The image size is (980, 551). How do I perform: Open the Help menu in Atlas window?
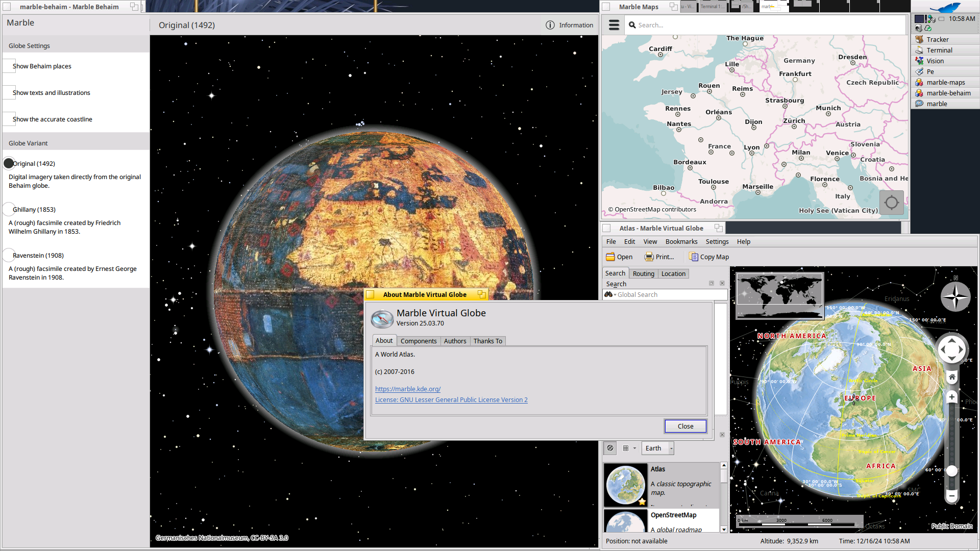click(743, 241)
